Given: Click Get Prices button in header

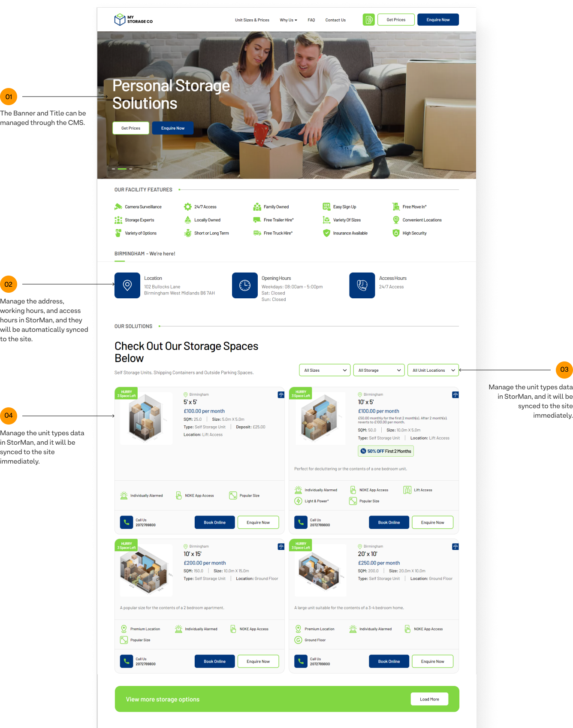Looking at the screenshot, I should click(396, 20).
